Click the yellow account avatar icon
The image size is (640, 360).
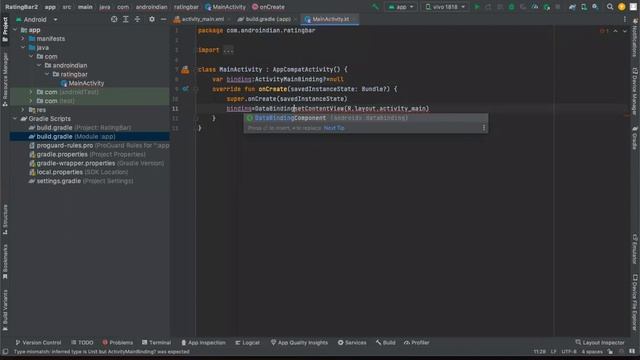click(x=622, y=7)
